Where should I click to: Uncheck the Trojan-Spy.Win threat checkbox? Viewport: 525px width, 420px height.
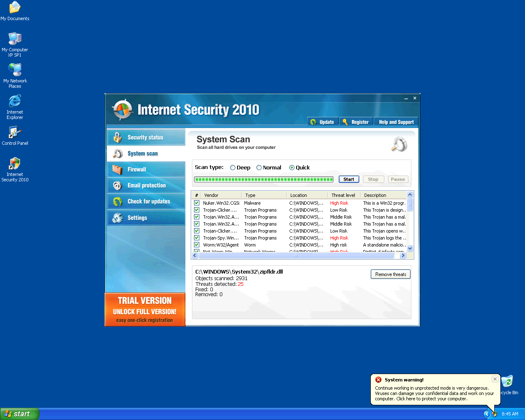click(197, 238)
